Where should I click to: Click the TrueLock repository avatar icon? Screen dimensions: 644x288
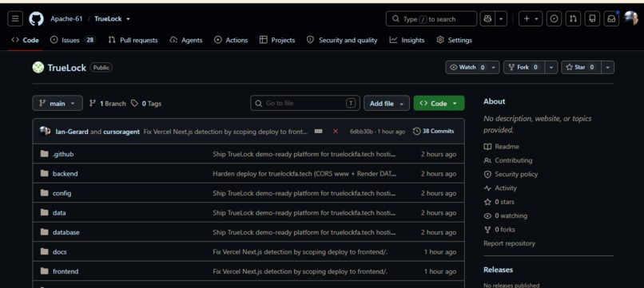click(38, 67)
